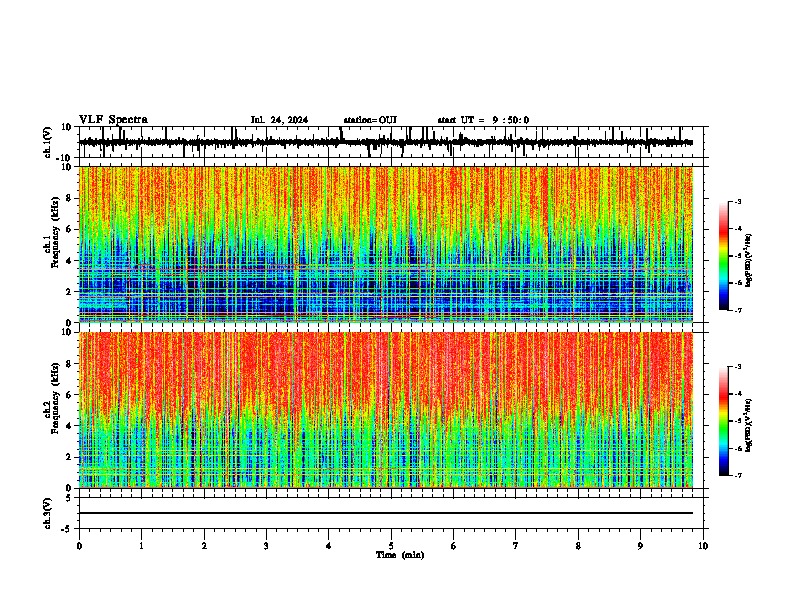Click the ch.1 frequency axis "8" tick label
This screenshot has width=792, height=612.
click(x=71, y=198)
